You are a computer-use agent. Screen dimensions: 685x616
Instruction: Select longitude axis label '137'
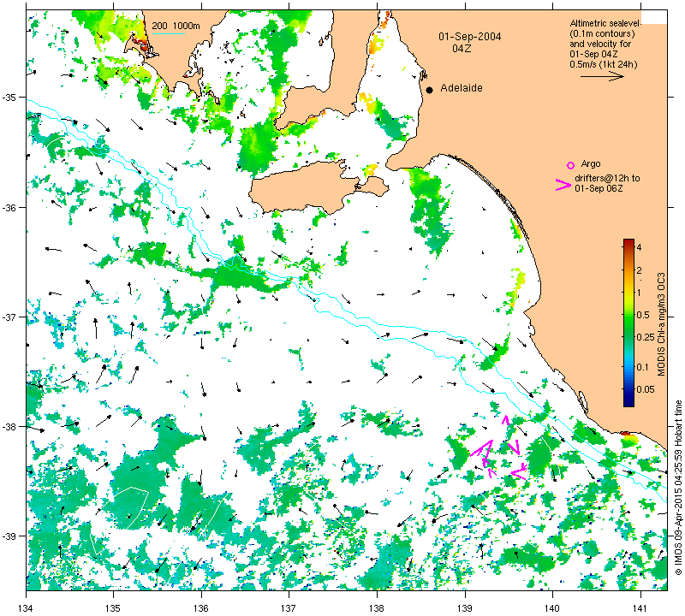tap(289, 607)
